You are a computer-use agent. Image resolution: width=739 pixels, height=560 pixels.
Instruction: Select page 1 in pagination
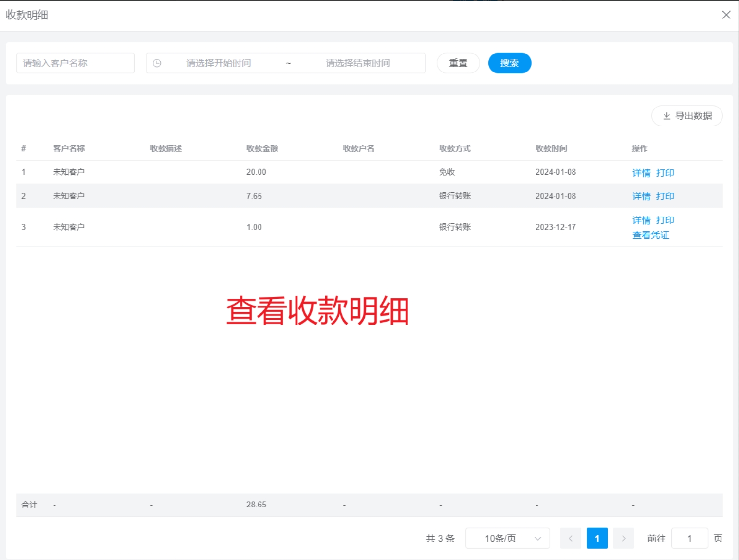coord(597,538)
